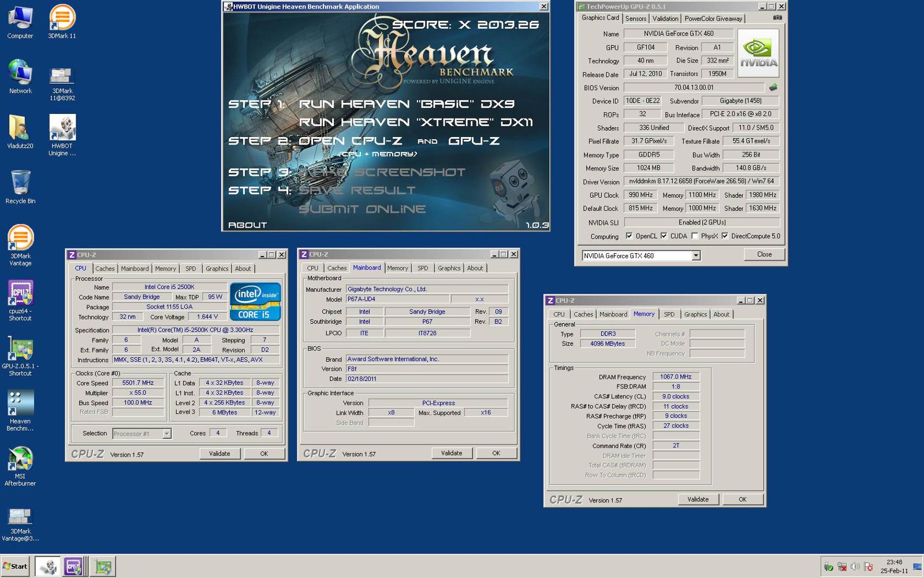Click the GPU Clock 990 MHz value
The image size is (924, 578).
pyautogui.click(x=642, y=195)
